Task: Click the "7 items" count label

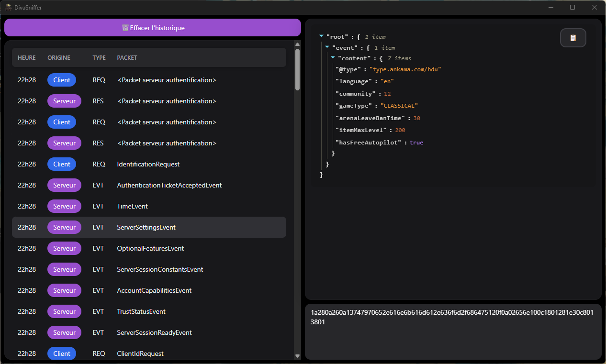Action: point(399,58)
